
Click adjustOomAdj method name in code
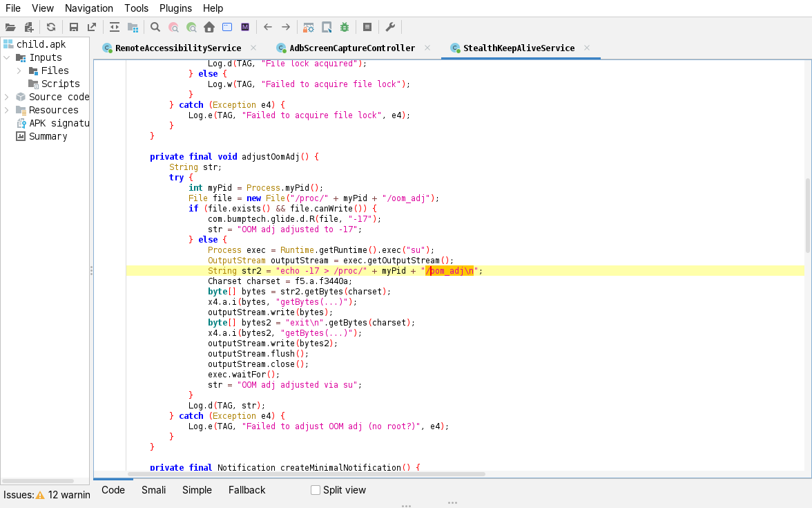tap(271, 156)
